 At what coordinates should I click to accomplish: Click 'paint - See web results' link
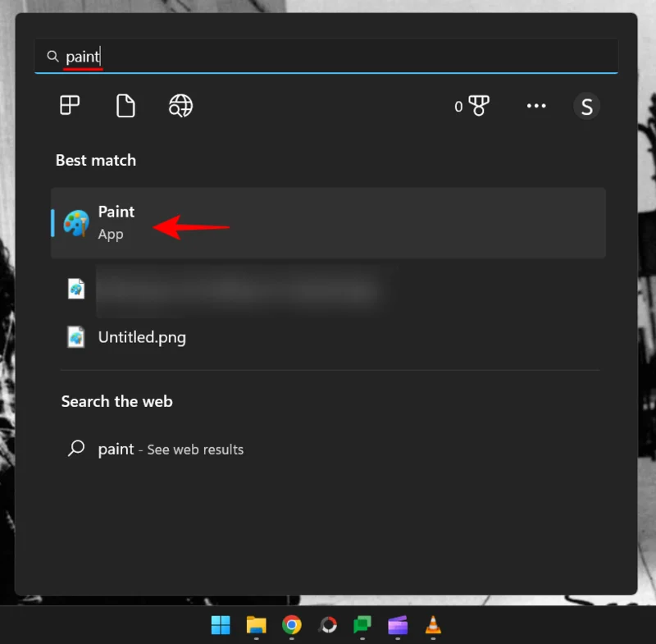coord(171,449)
